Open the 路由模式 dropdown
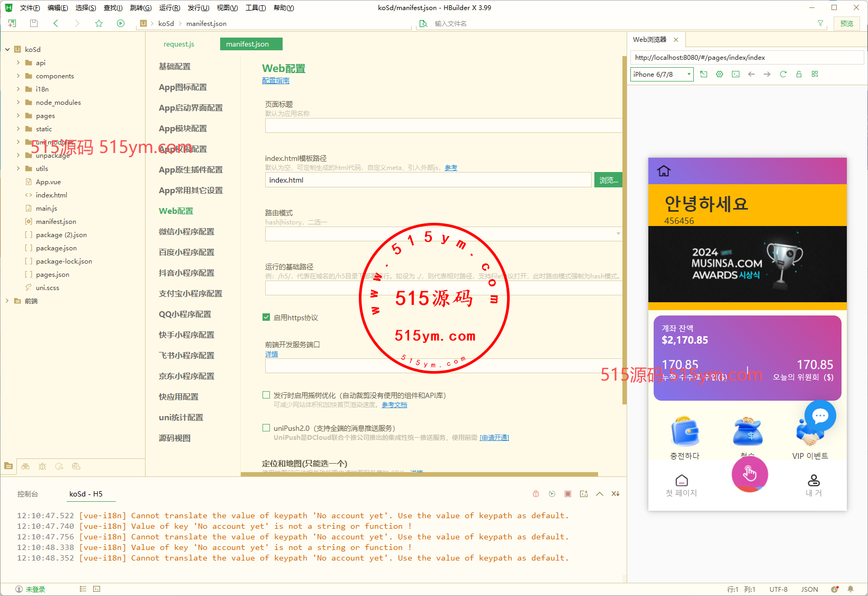Image resolution: width=868 pixels, height=596 pixels. click(x=442, y=233)
